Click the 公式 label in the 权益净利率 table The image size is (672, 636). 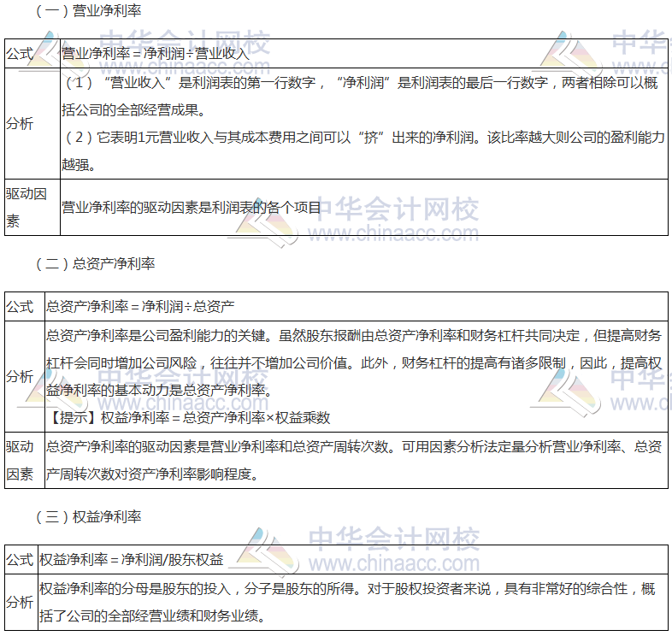[20, 560]
